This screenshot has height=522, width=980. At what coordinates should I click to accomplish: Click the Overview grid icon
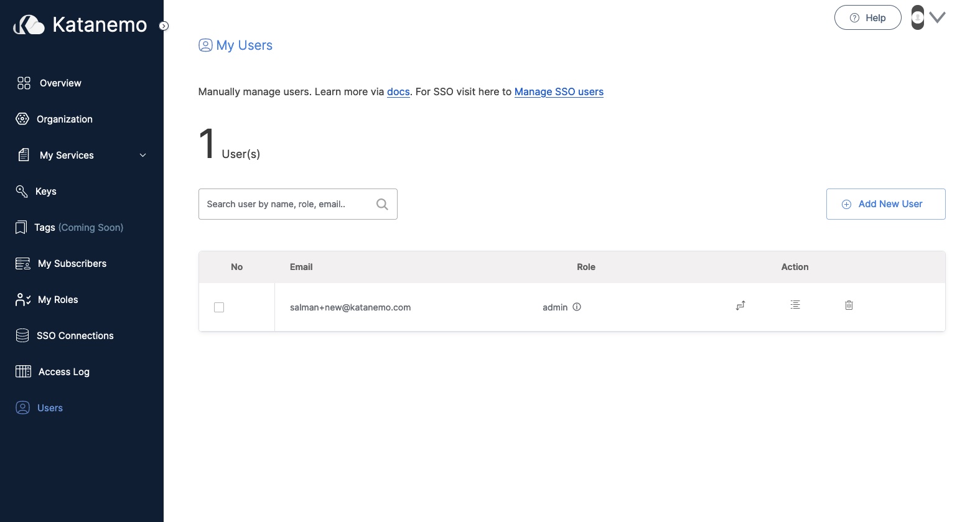tap(24, 83)
